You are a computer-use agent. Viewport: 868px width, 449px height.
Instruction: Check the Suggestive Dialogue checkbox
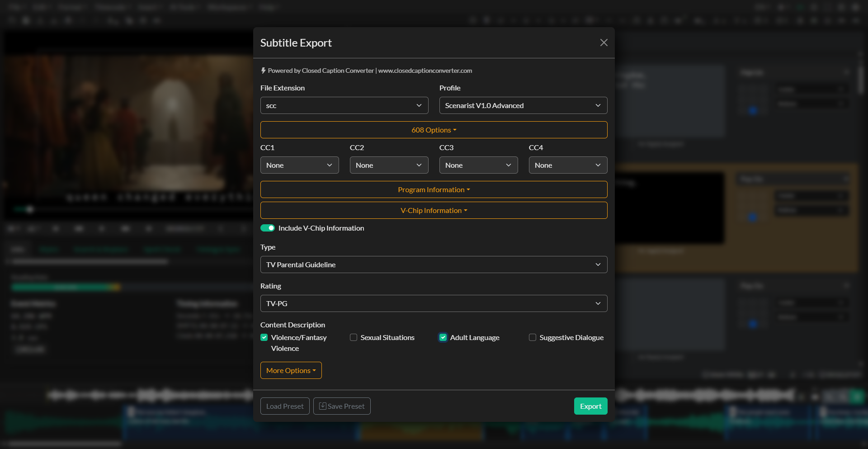point(532,337)
